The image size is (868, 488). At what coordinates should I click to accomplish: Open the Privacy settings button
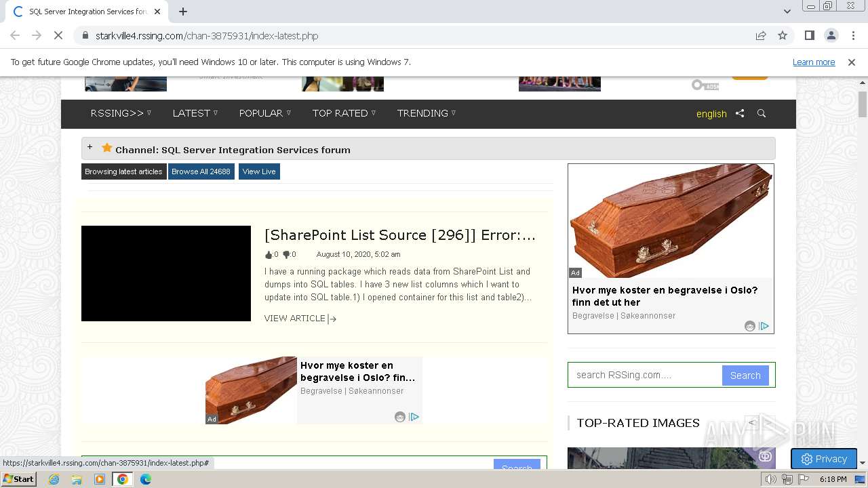click(x=824, y=459)
